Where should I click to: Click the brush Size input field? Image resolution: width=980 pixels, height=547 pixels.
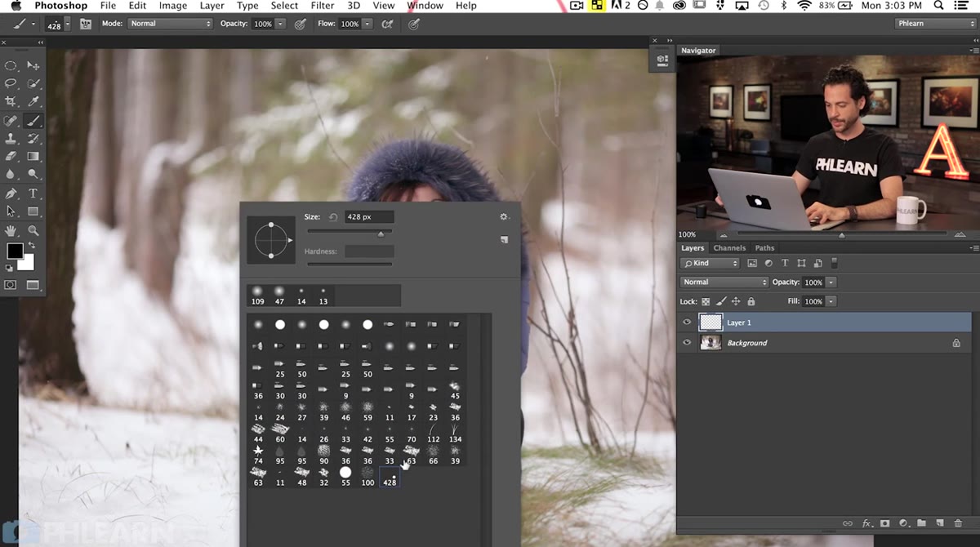368,217
